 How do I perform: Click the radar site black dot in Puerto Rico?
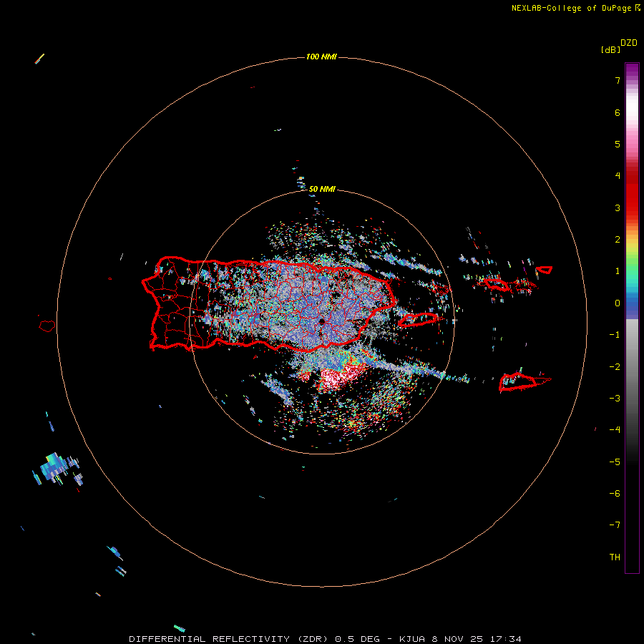pyautogui.click(x=321, y=321)
